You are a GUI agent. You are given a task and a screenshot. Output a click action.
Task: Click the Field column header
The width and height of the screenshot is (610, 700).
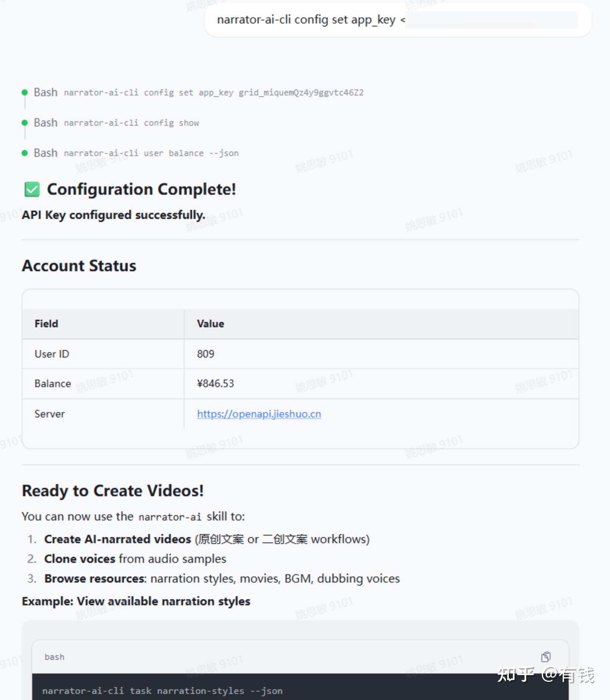[x=46, y=323]
